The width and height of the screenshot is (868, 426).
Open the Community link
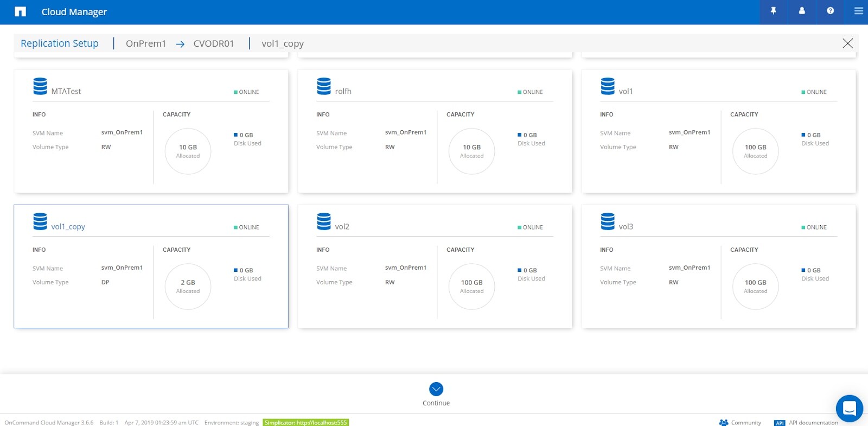coord(740,422)
